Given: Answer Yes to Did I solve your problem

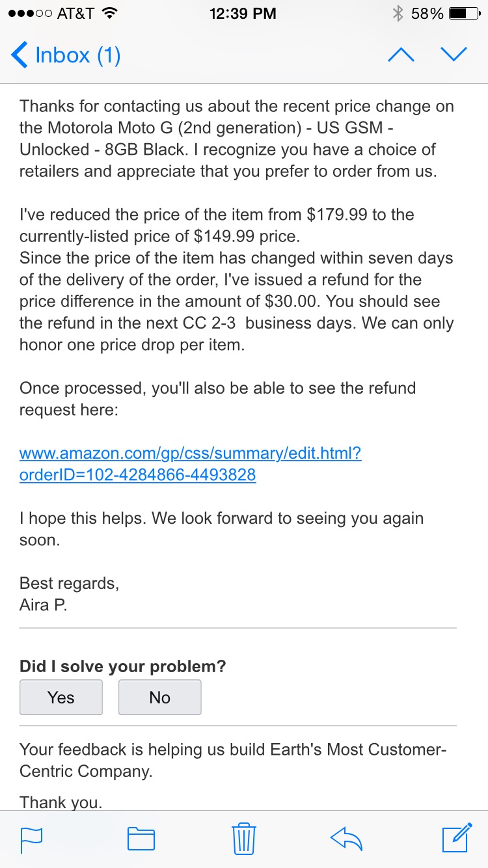Looking at the screenshot, I should pyautogui.click(x=61, y=698).
